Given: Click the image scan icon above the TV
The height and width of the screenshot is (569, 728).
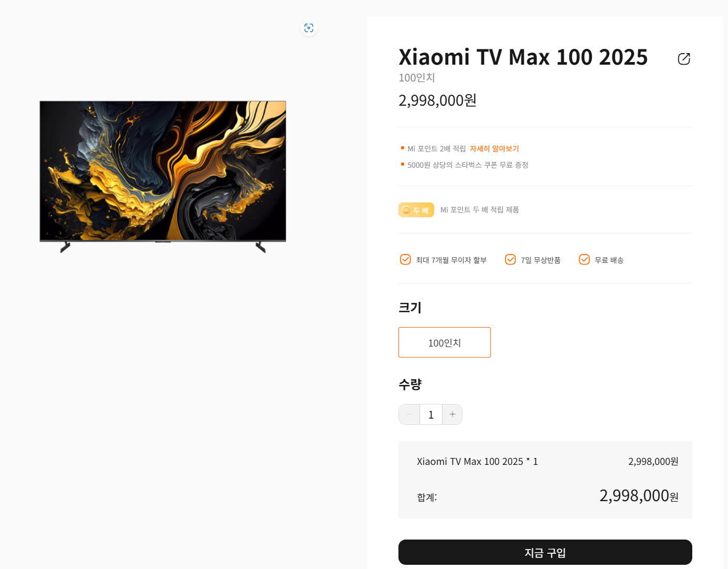Looking at the screenshot, I should click(x=309, y=28).
